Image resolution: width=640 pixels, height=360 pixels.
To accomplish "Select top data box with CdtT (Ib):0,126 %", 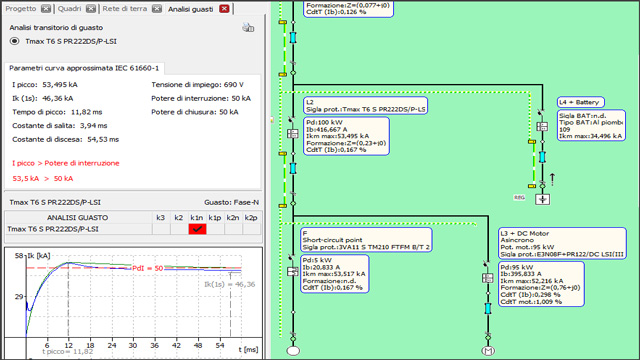I will click(348, 9).
